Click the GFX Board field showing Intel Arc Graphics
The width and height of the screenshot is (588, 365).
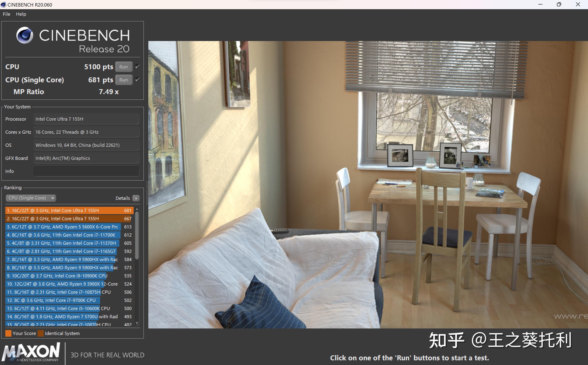pos(86,158)
